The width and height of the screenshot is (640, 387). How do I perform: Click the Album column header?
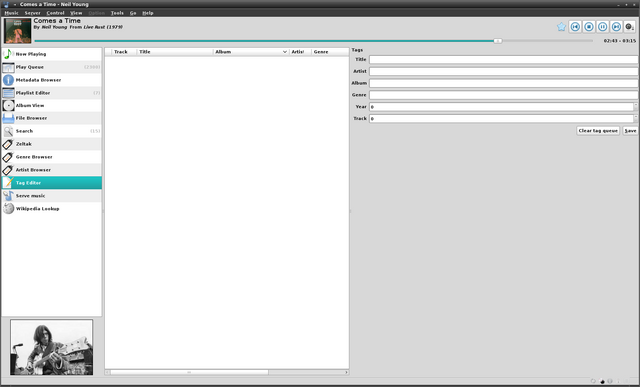[x=251, y=52]
